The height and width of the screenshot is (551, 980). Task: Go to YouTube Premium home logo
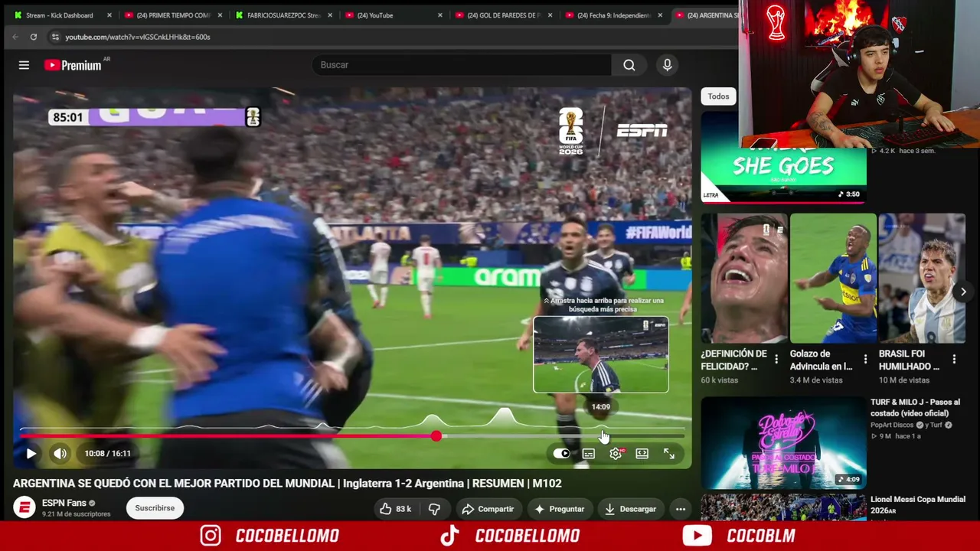(x=73, y=65)
